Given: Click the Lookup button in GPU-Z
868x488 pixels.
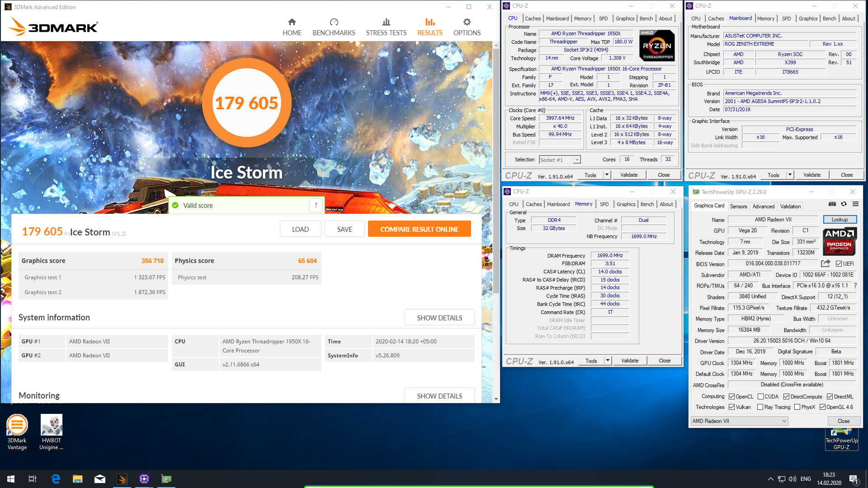Looking at the screenshot, I should pyautogui.click(x=840, y=220).
